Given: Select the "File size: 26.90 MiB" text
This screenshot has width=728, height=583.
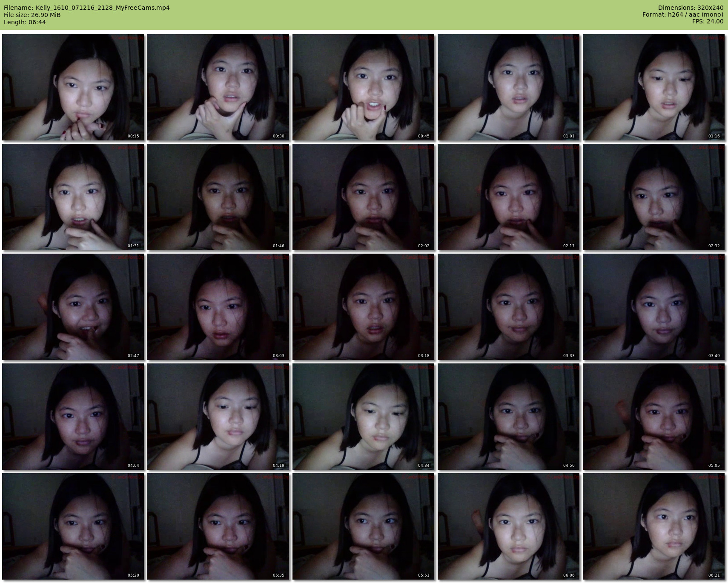Looking at the screenshot, I should point(32,15).
